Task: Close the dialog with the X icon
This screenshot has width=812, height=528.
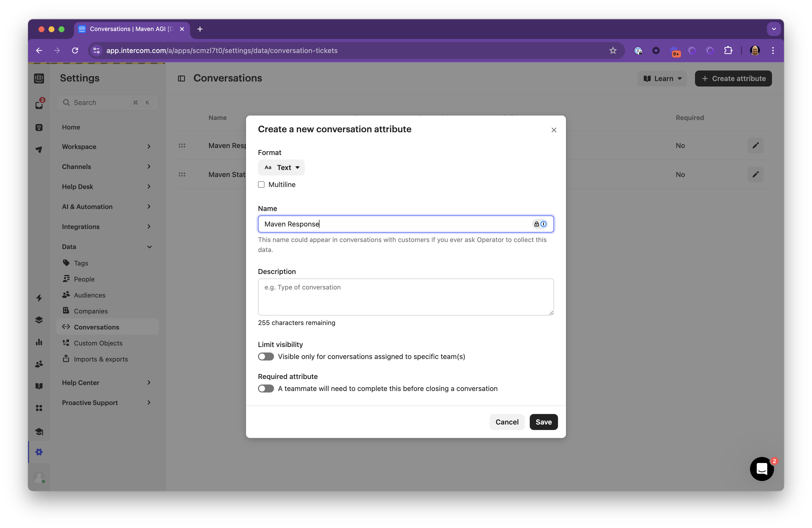Action: [x=554, y=130]
